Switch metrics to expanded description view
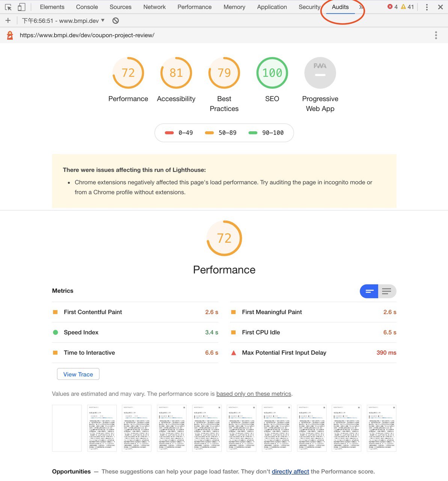Image resolution: width=448 pixels, height=481 pixels. pyautogui.click(x=387, y=291)
